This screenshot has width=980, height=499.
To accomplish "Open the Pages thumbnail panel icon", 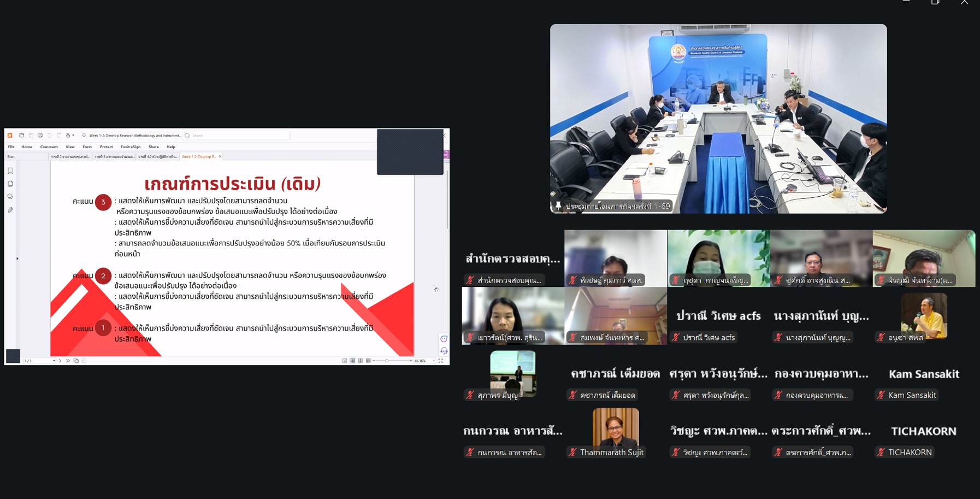I will 10,184.
